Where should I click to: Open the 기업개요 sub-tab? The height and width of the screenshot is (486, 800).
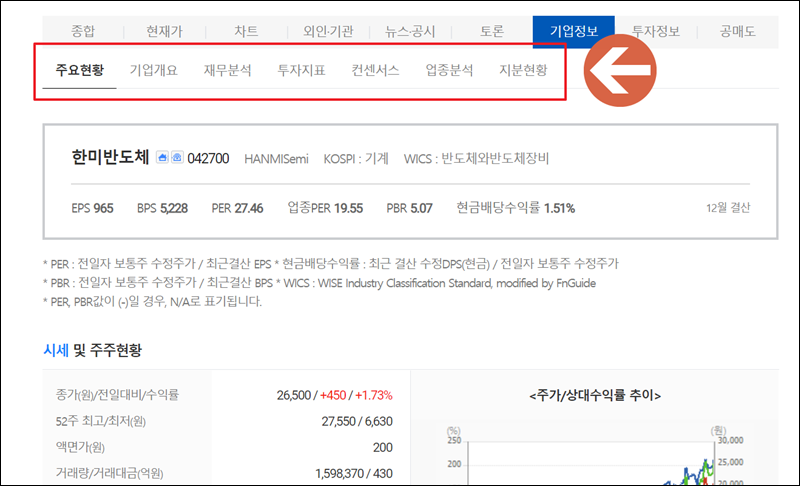pyautogui.click(x=154, y=70)
